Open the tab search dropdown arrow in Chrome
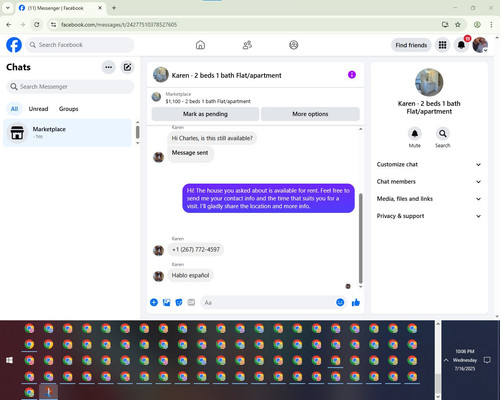Image resolution: width=500 pixels, height=400 pixels. click(x=7, y=8)
